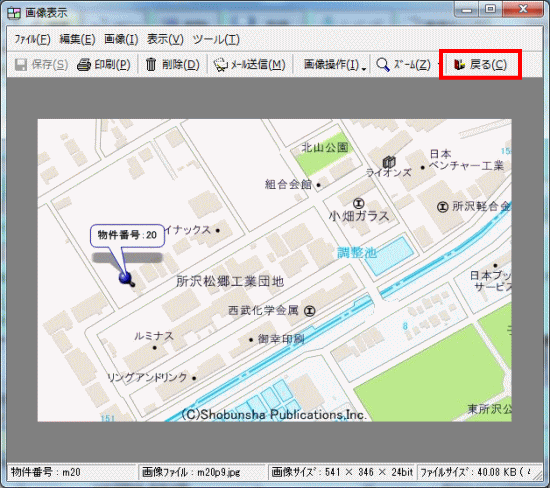
Task: Click the 組合会館 map label
Action: coord(288,184)
